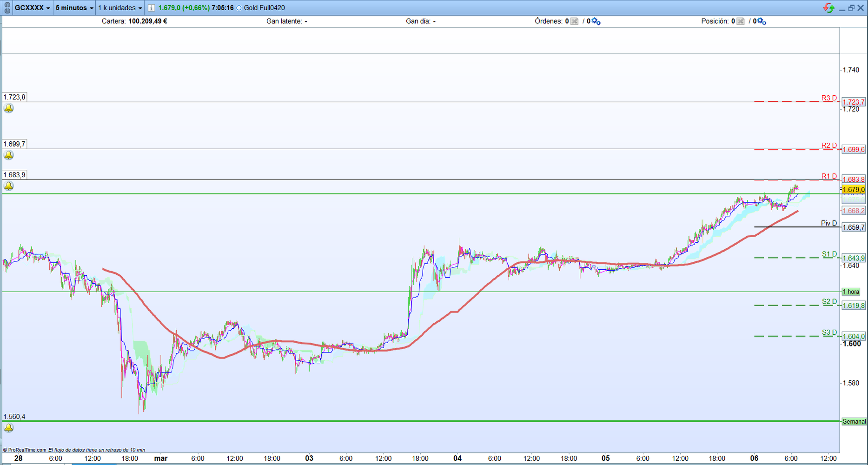Click the 1.643,9 green price tag
This screenshot has width=868, height=465.
(x=854, y=259)
